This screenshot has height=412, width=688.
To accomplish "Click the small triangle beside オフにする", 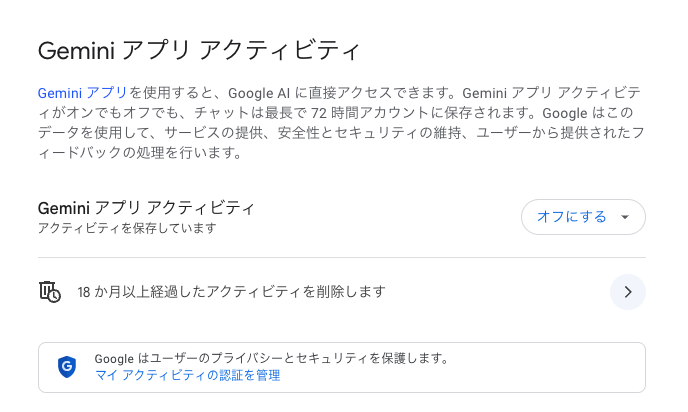I will [625, 217].
